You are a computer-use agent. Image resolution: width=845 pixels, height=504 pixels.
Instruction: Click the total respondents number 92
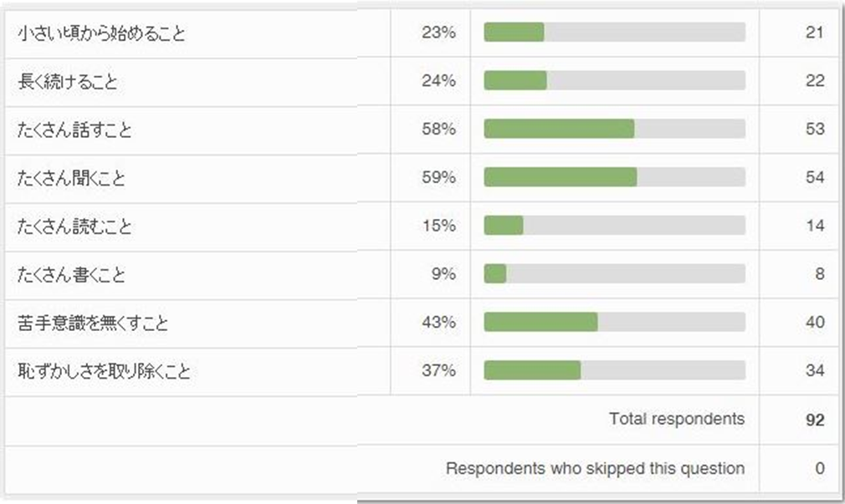point(815,420)
